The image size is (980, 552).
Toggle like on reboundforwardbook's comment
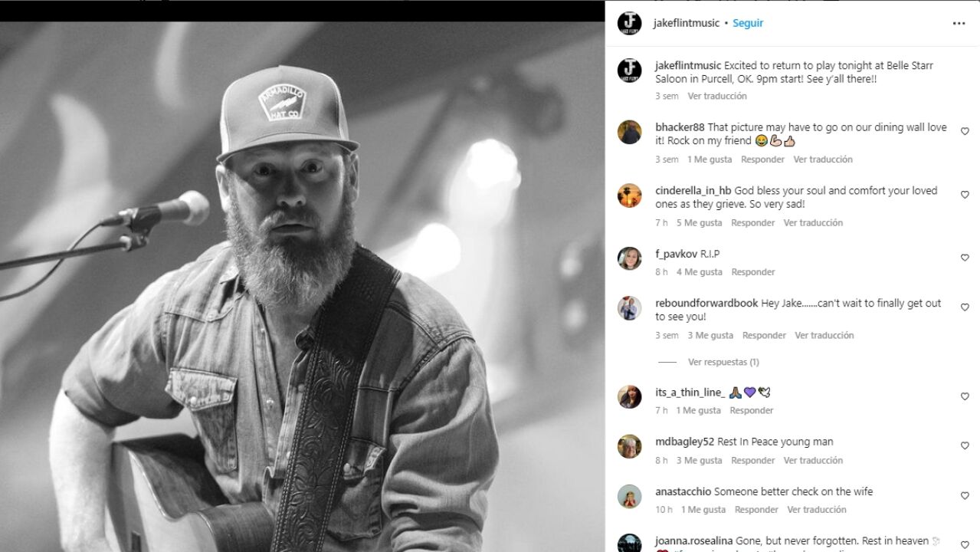click(965, 307)
